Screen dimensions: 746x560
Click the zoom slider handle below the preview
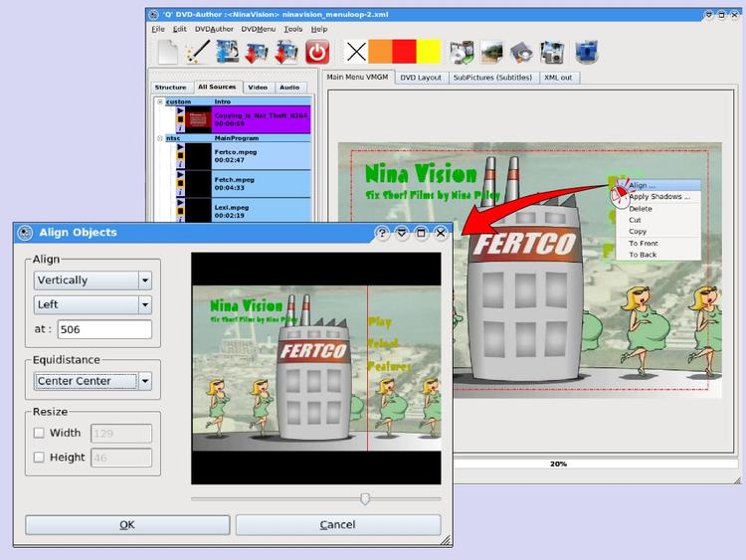click(365, 498)
